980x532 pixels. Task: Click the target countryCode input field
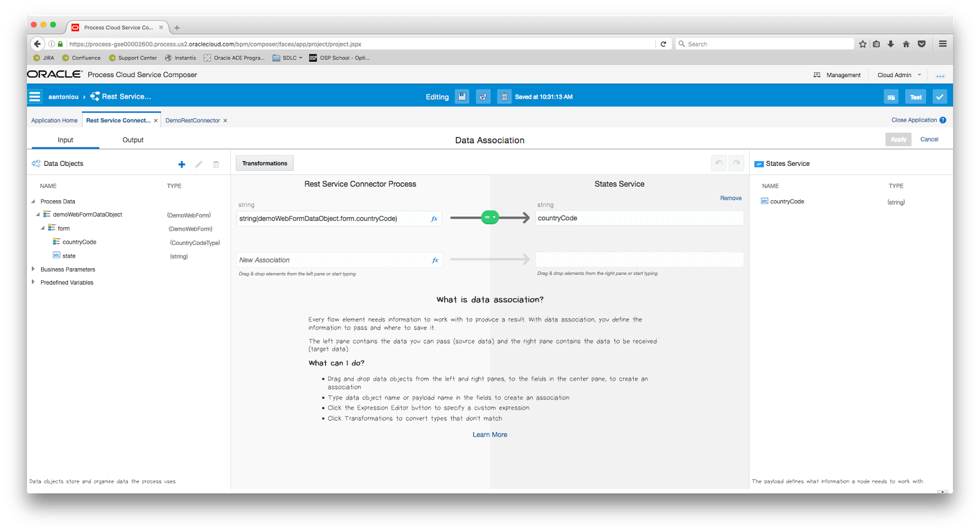coord(639,218)
